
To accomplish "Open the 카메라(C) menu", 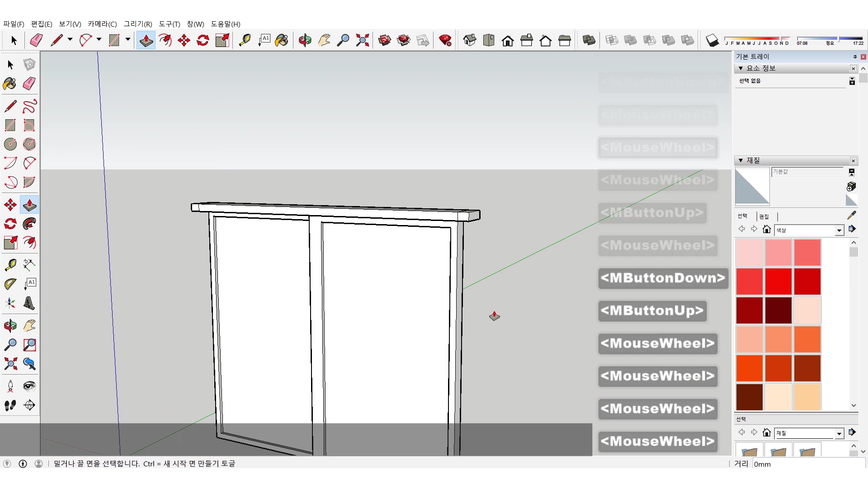I will (102, 24).
